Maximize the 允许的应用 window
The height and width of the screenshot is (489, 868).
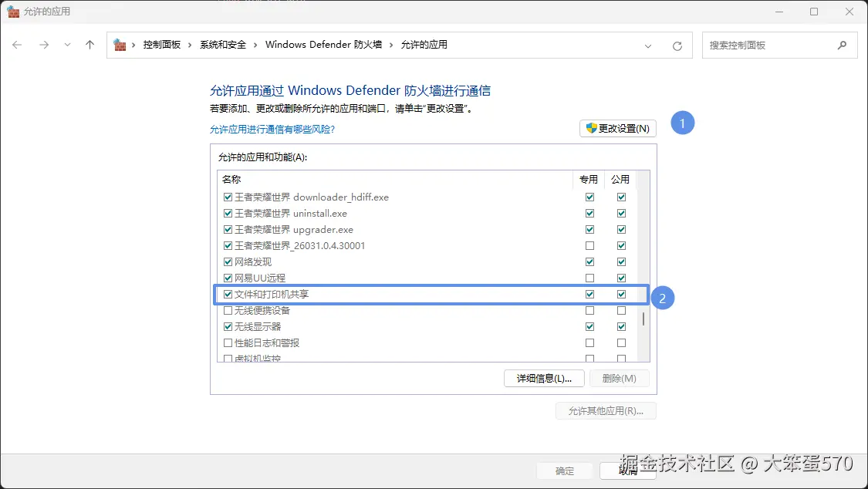point(814,12)
